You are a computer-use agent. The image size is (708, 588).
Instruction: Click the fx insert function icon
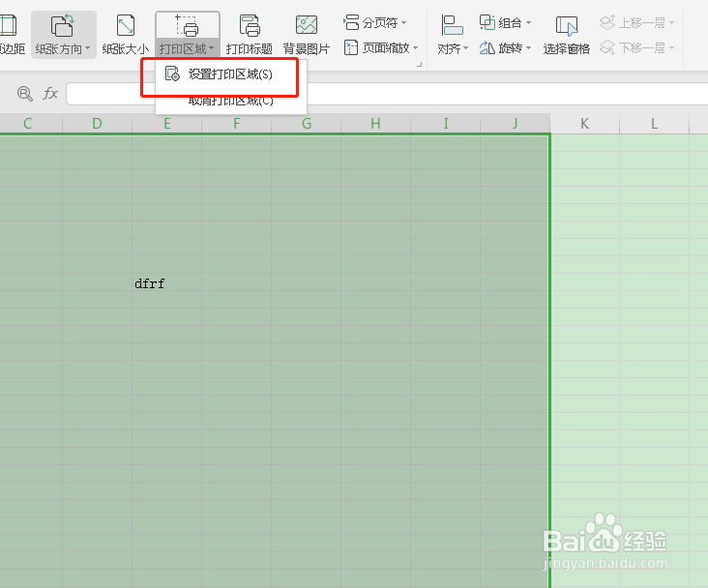point(50,94)
